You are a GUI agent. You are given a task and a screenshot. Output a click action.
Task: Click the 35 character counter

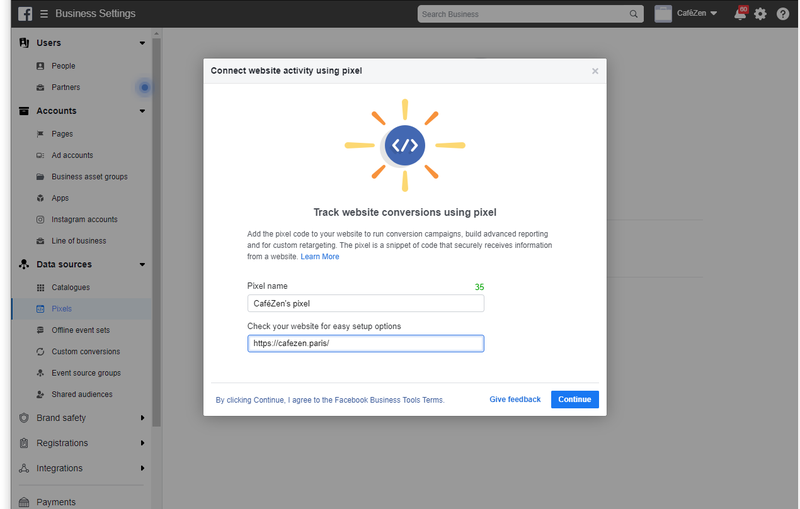coord(479,287)
